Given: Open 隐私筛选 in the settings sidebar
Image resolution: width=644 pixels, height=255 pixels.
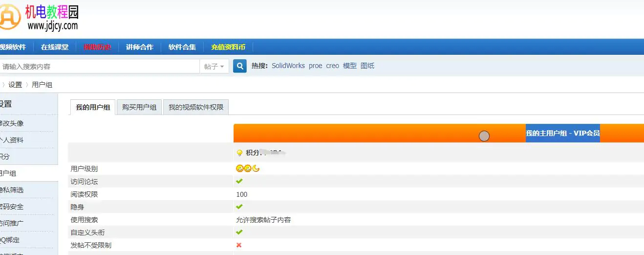Looking at the screenshot, I should (12, 190).
